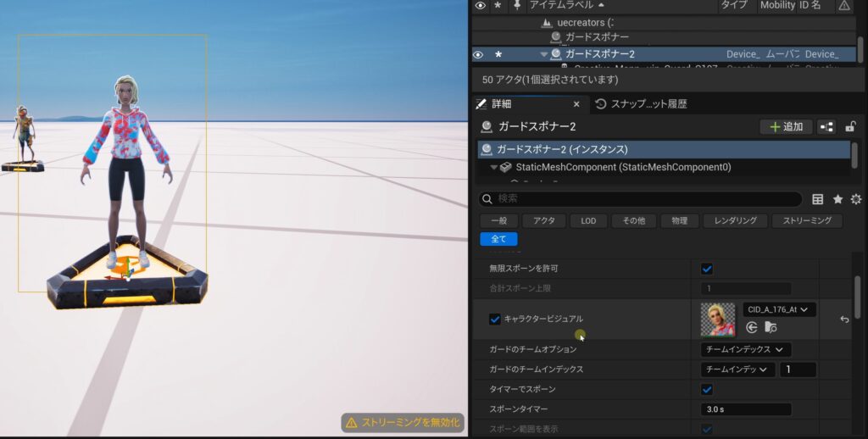Screen dimensions: 868x439
Task: Click the use-selected-asset arrow icon
Action: click(751, 327)
